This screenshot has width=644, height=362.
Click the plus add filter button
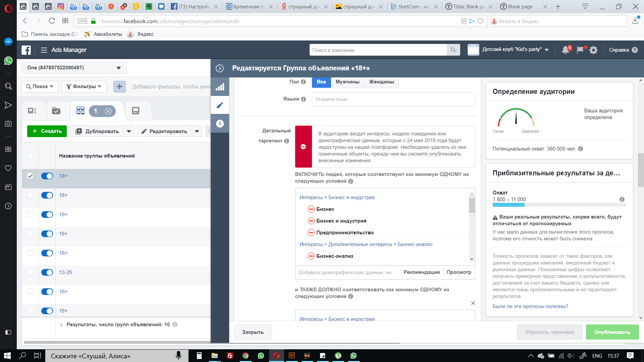point(119,86)
